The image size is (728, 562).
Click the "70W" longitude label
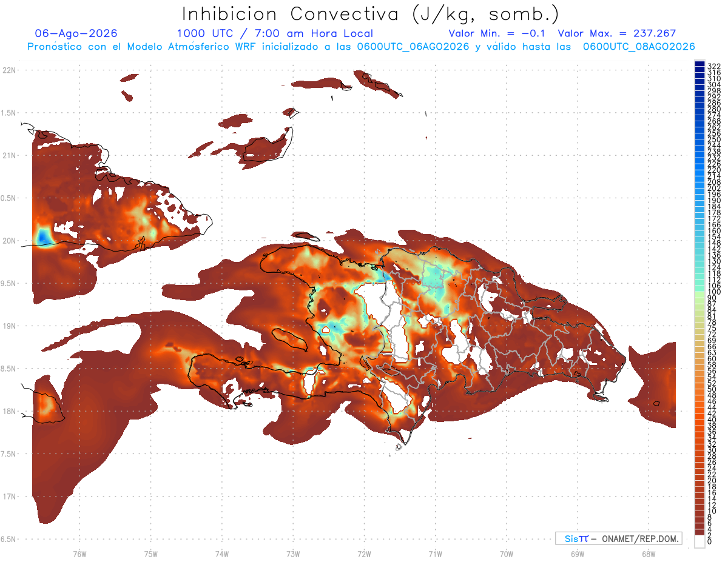coord(507,553)
